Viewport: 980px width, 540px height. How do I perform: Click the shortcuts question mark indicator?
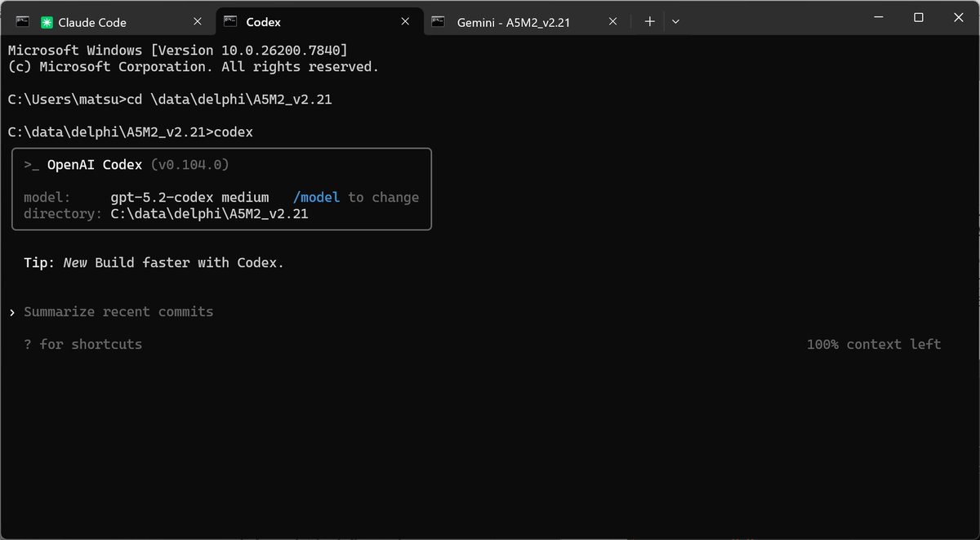(x=27, y=344)
